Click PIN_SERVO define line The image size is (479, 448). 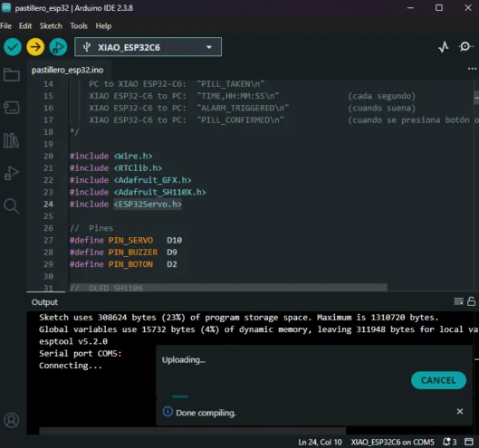pyautogui.click(x=126, y=240)
